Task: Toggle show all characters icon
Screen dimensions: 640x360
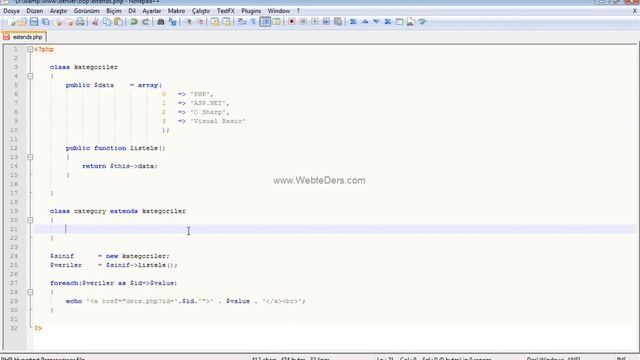Action: pos(253,22)
